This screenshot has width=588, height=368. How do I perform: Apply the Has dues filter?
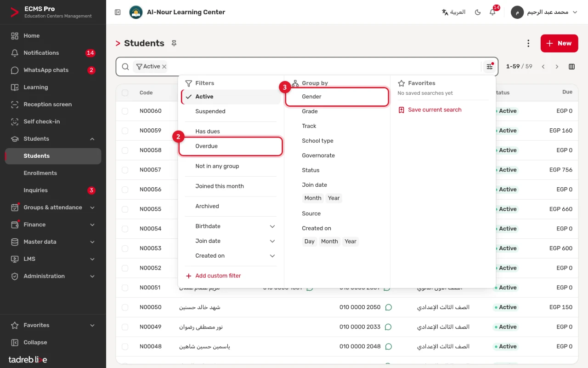[x=231, y=132]
